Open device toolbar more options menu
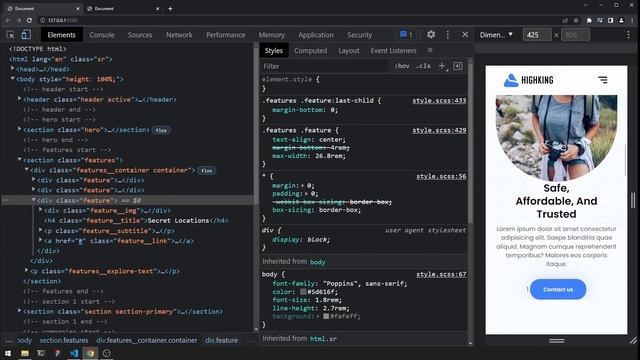This screenshot has height=360, width=640. point(628,35)
